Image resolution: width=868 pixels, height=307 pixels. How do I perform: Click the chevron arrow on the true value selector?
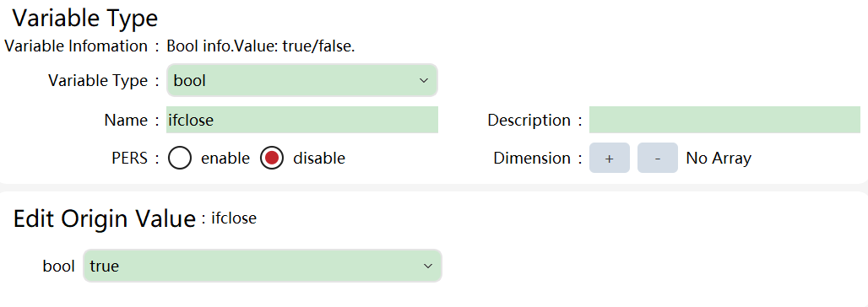pos(427,266)
